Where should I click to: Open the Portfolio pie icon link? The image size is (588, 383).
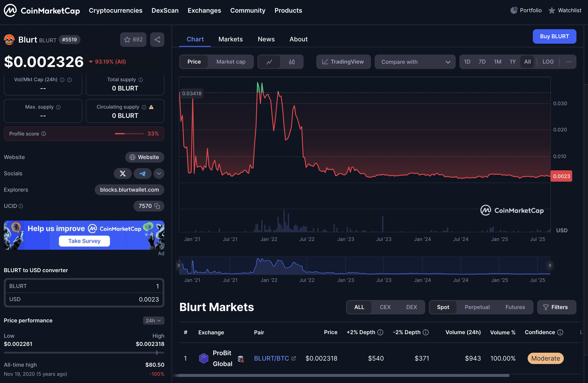click(526, 10)
